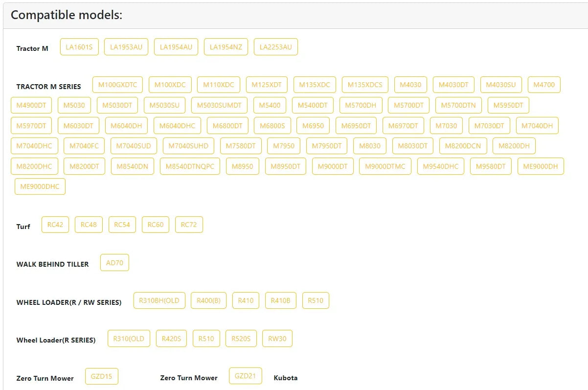Open the M7040FC model tag
The height and width of the screenshot is (390, 588).
84,146
